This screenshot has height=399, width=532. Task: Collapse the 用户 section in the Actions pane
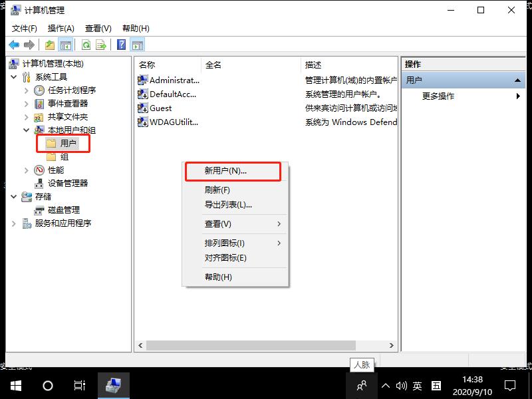click(518, 79)
